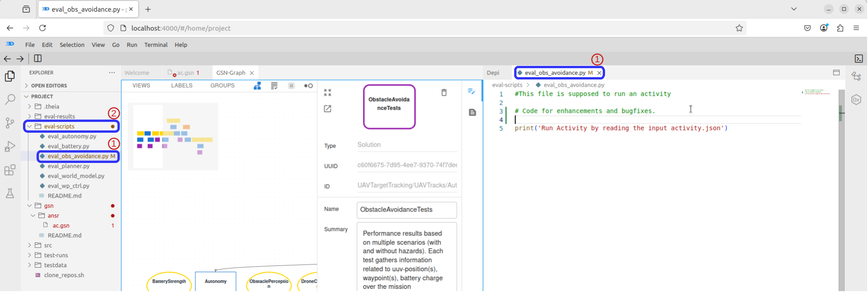This screenshot has width=868, height=292.
Task: Collapse the node detail panel with shrink arrows
Action: [328, 93]
